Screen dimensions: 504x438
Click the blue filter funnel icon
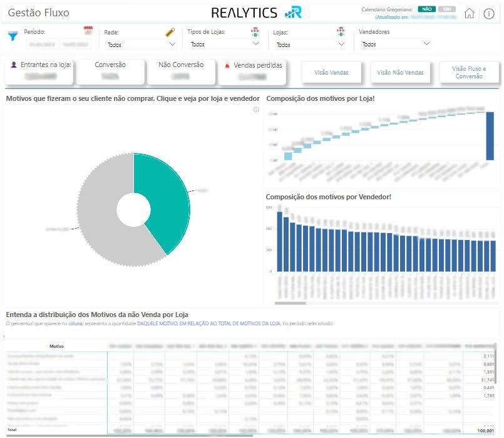coord(13,36)
